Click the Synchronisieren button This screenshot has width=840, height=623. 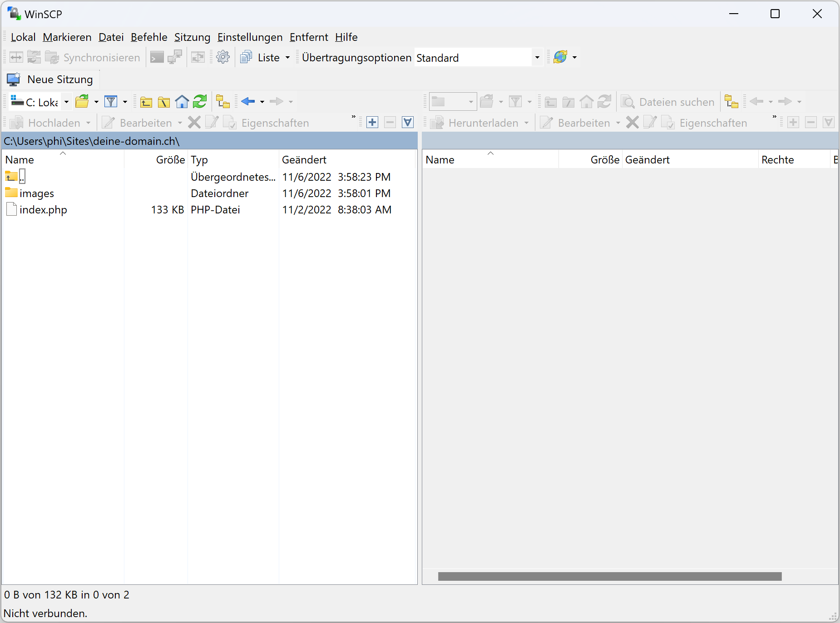pyautogui.click(x=93, y=58)
